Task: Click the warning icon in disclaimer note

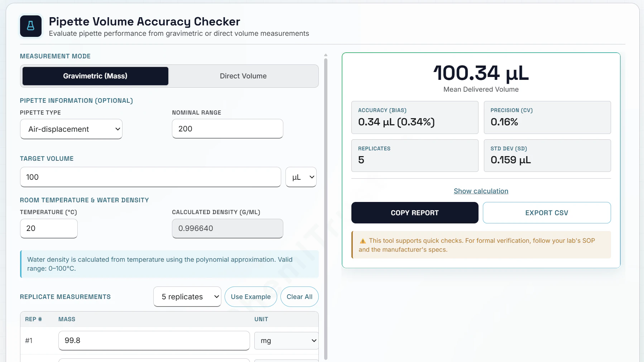Action: (362, 241)
